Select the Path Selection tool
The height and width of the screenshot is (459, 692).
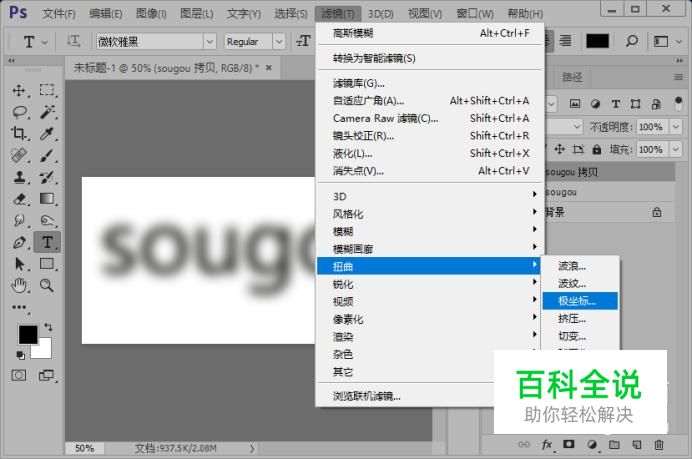[x=19, y=264]
